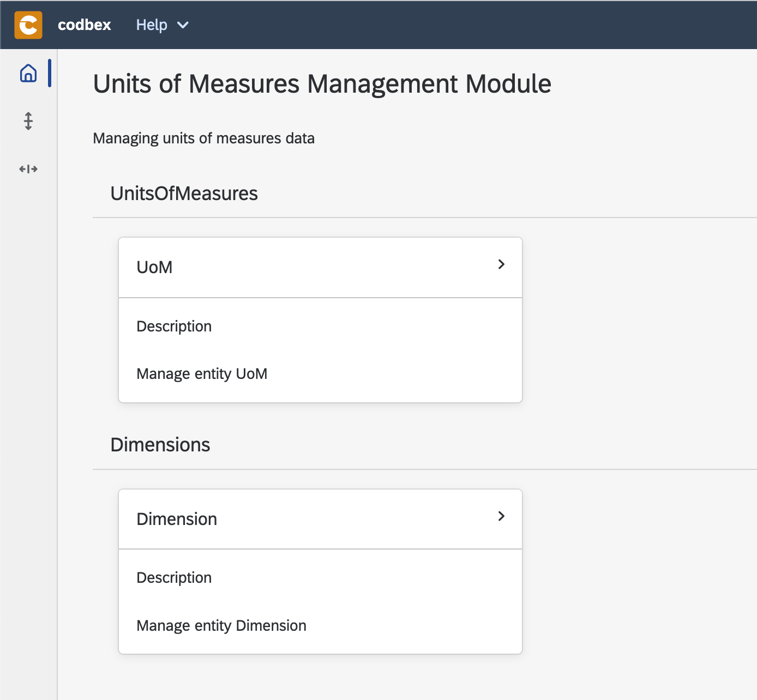Click 'Units of Measures Management Module' title

[322, 84]
